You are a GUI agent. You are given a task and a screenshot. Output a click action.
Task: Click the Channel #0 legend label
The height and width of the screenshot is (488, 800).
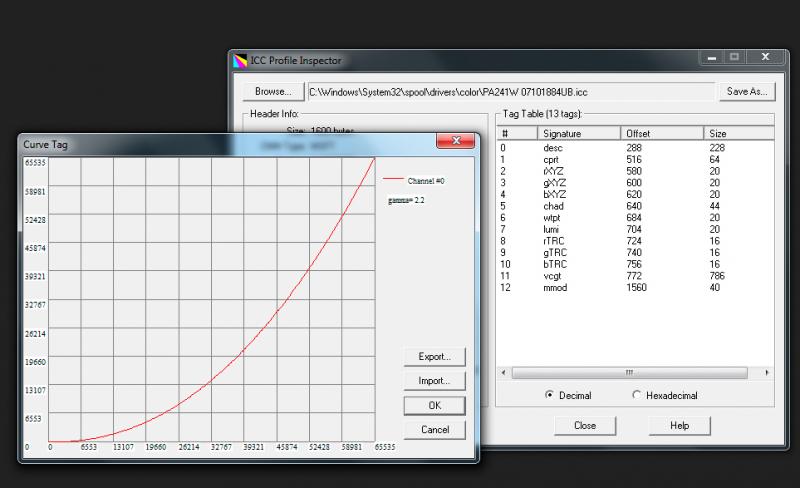426,181
